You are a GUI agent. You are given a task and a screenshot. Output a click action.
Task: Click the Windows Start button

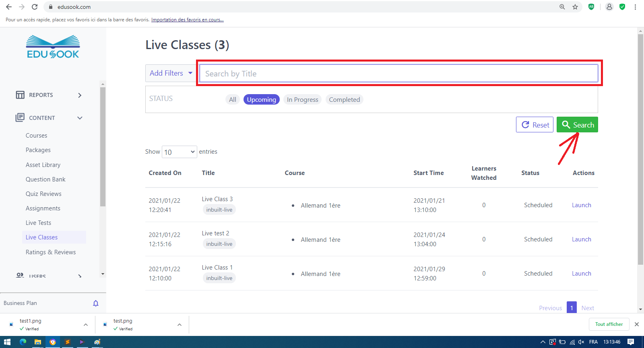[x=7, y=342]
